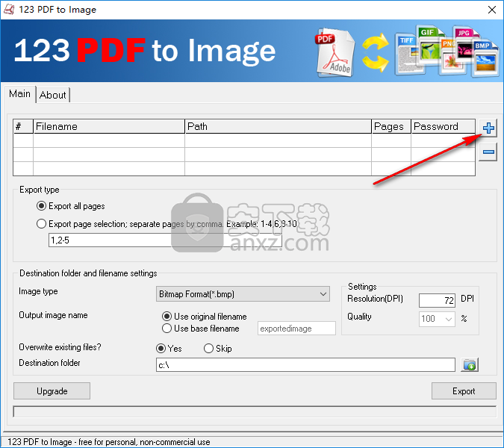Click the exportedimage base filename field
The width and height of the screenshot is (504, 448).
click(296, 329)
